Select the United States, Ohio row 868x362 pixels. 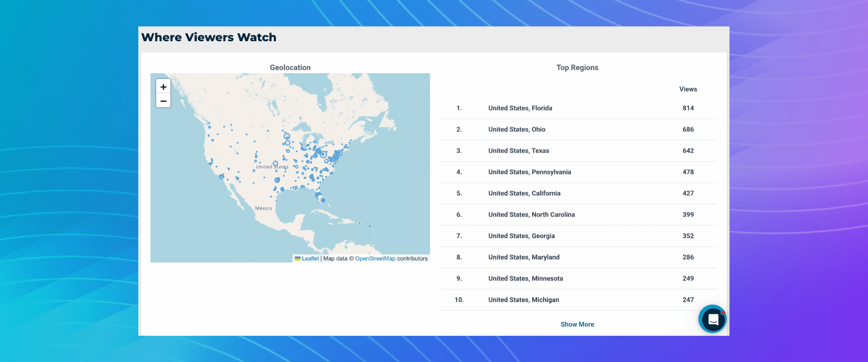click(x=577, y=129)
